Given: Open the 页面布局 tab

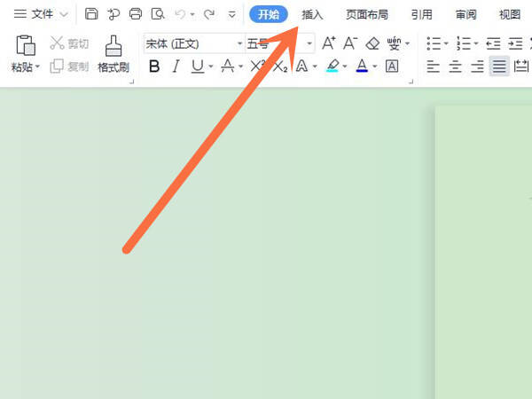Looking at the screenshot, I should (x=367, y=14).
